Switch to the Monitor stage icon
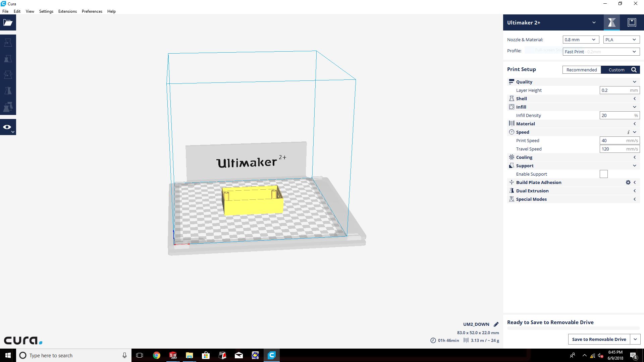Viewport: 644px width, 362px height. pos(632,22)
